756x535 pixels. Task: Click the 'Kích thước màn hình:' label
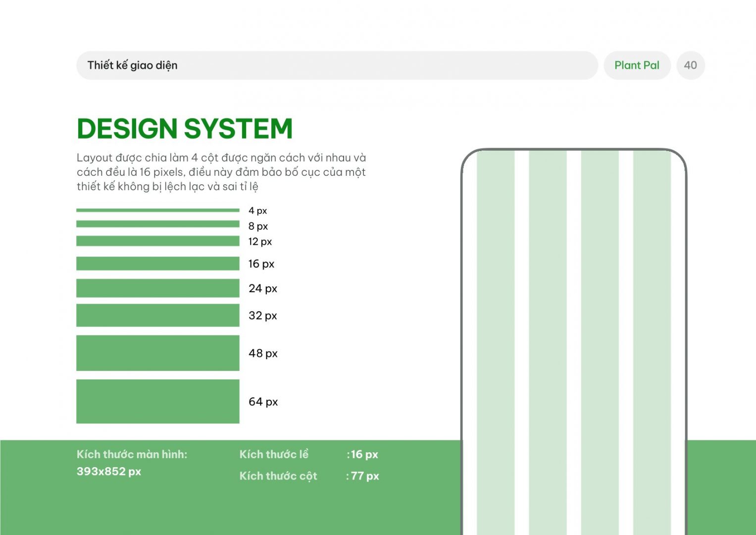point(132,454)
